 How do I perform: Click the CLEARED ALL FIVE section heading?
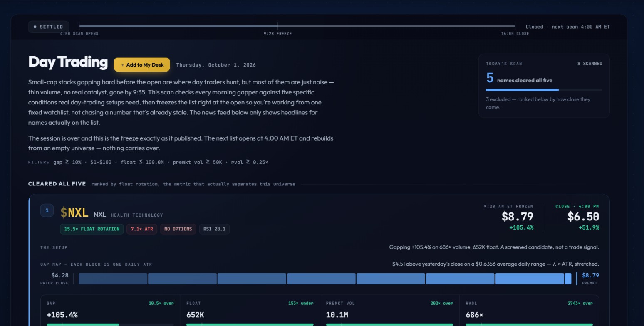(x=57, y=184)
